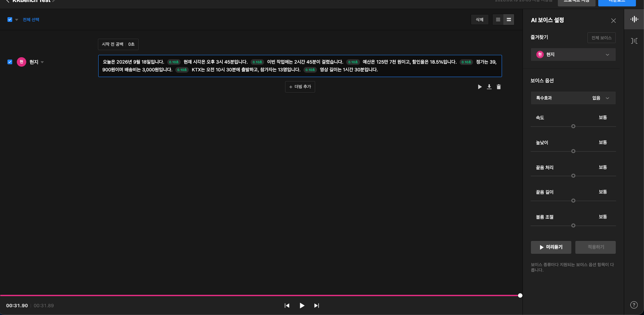Click the 삭제 button
Screen dimensions: 644x315
coord(479,19)
